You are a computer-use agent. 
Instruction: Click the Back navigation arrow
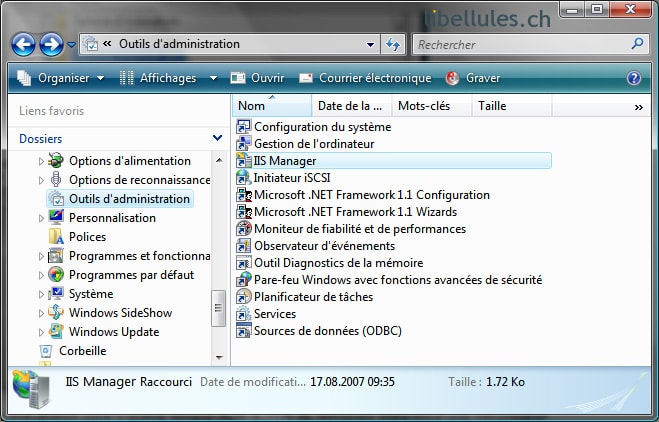click(x=23, y=44)
